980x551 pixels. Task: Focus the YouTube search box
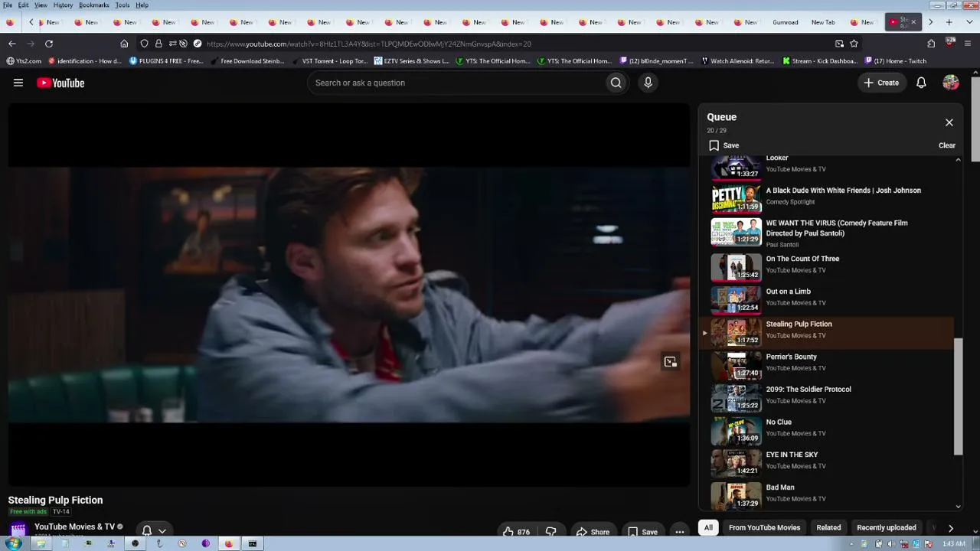pyautogui.click(x=456, y=83)
